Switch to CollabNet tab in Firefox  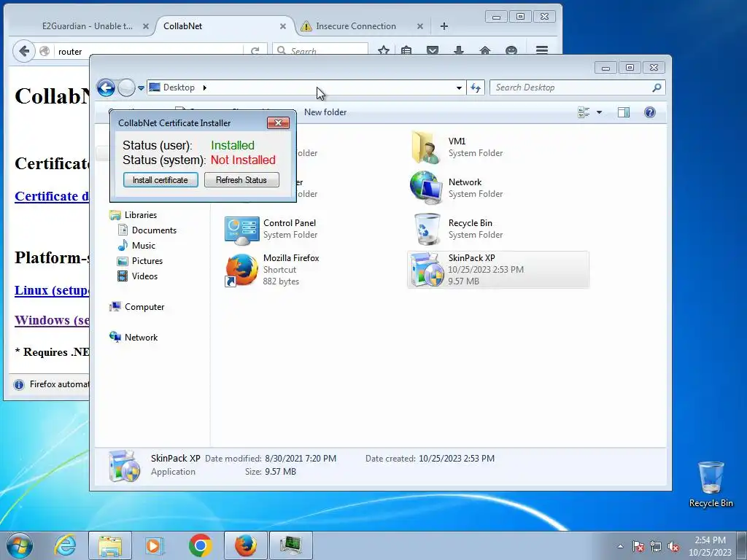click(x=183, y=26)
